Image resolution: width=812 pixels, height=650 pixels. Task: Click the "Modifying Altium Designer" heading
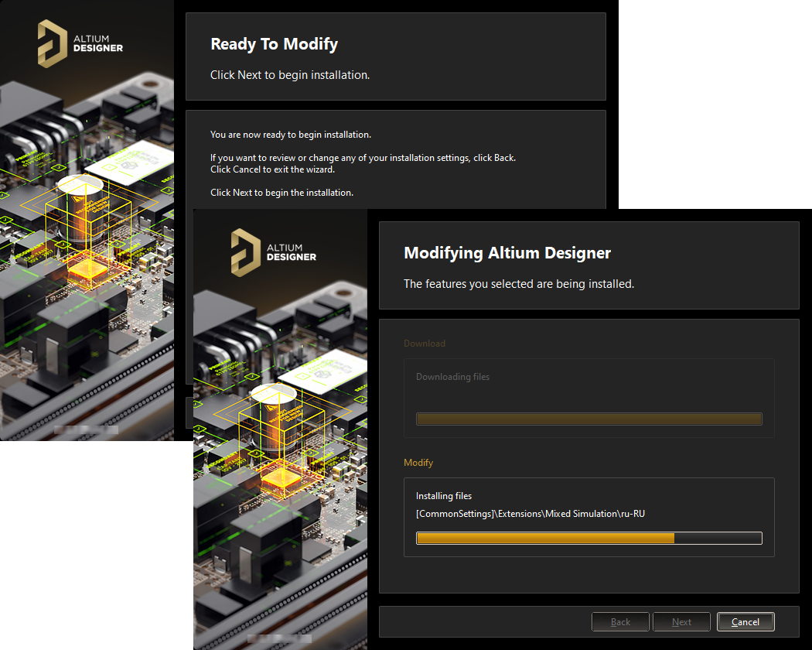click(x=507, y=253)
